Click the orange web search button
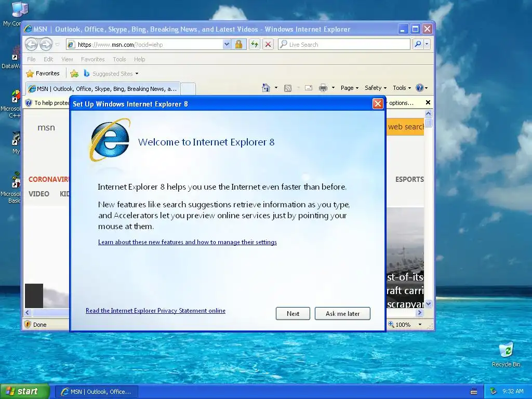 click(x=405, y=127)
